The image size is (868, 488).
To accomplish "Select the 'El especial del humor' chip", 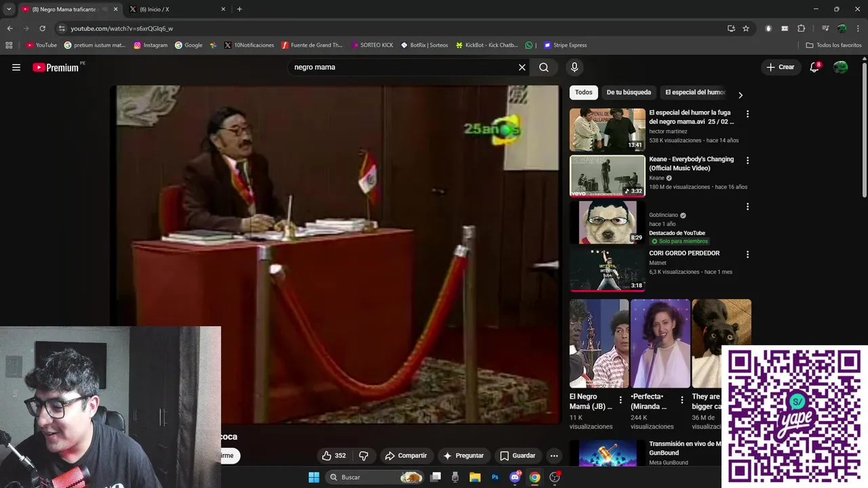I will (695, 92).
